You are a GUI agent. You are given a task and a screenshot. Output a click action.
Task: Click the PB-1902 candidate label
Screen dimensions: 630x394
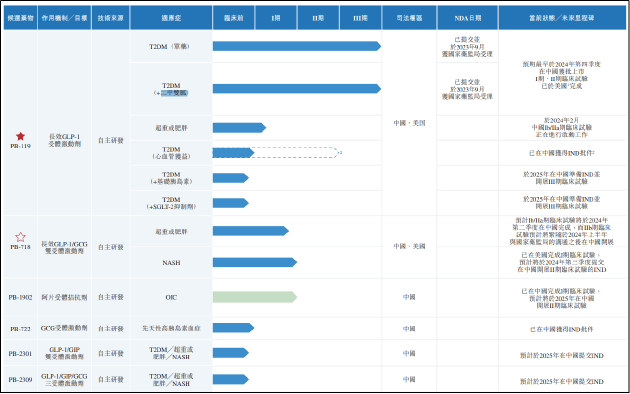[x=20, y=298]
